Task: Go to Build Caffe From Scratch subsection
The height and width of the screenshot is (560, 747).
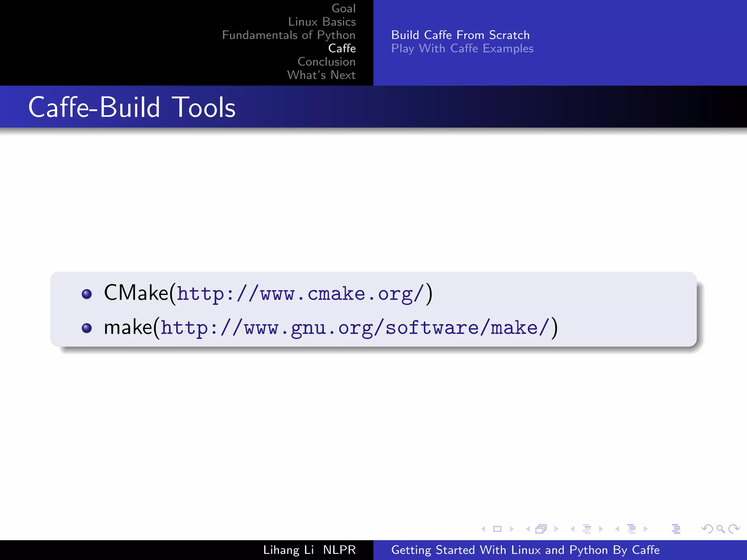Action: click(460, 35)
